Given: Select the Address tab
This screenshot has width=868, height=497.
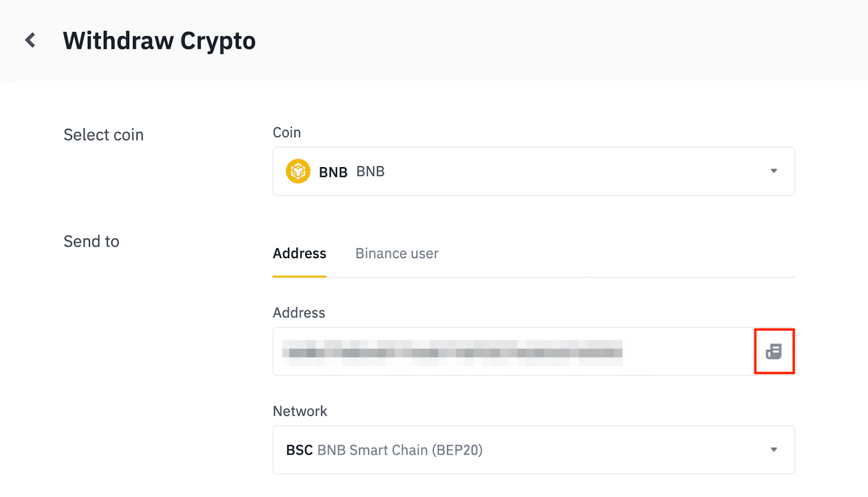Looking at the screenshot, I should pyautogui.click(x=299, y=253).
